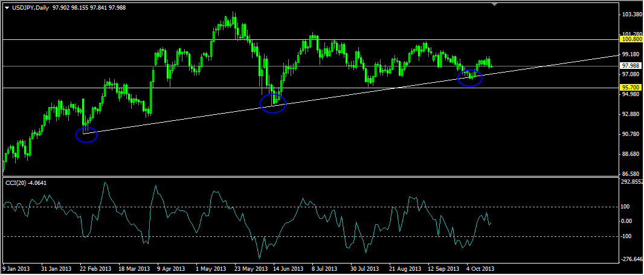
Task: Click the 14 Jun 2013 date label
Action: (287, 268)
